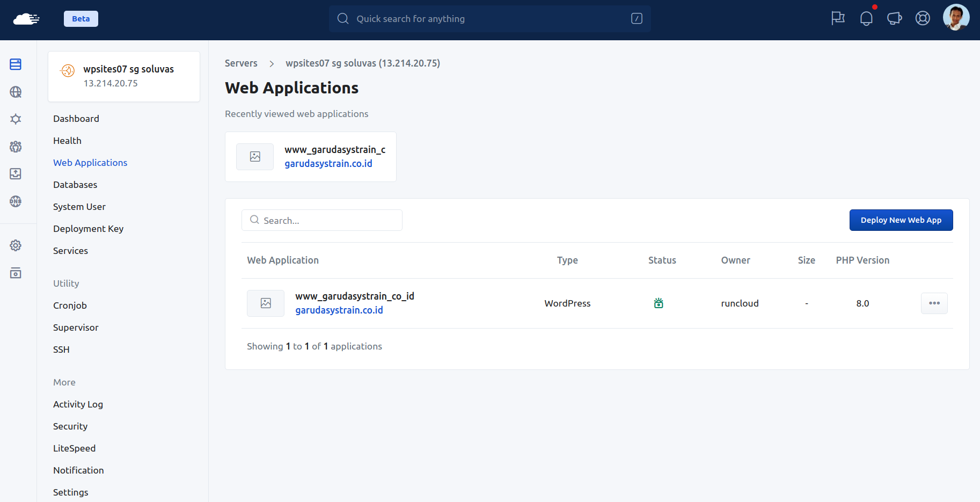The height and width of the screenshot is (502, 980).
Task: Click WordPress type cell
Action: pyautogui.click(x=567, y=303)
